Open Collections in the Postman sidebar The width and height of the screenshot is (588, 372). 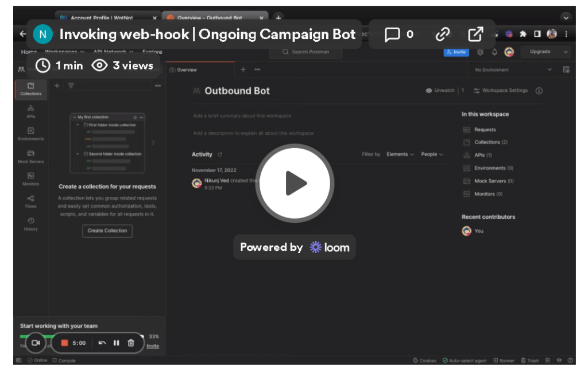[31, 89]
